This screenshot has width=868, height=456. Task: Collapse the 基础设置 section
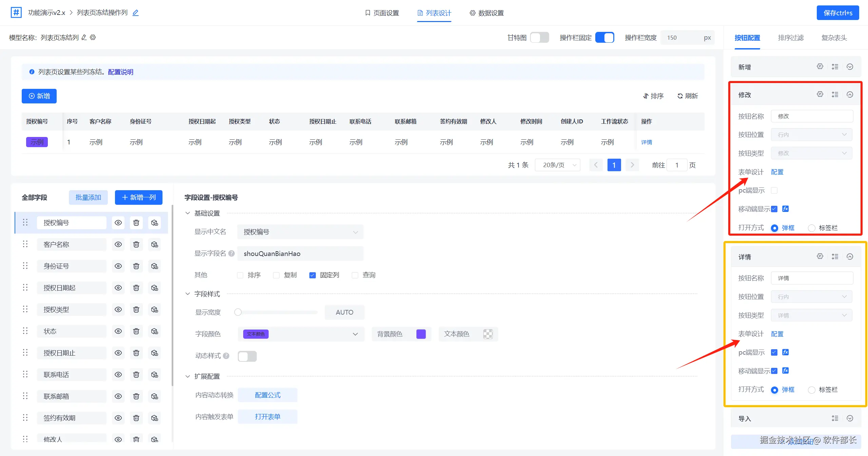[x=188, y=213]
